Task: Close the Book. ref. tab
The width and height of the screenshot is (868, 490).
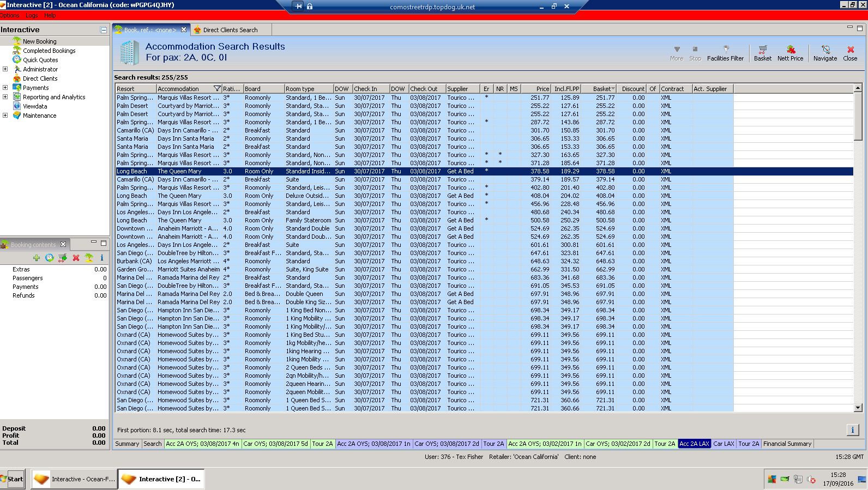Action: click(x=184, y=30)
